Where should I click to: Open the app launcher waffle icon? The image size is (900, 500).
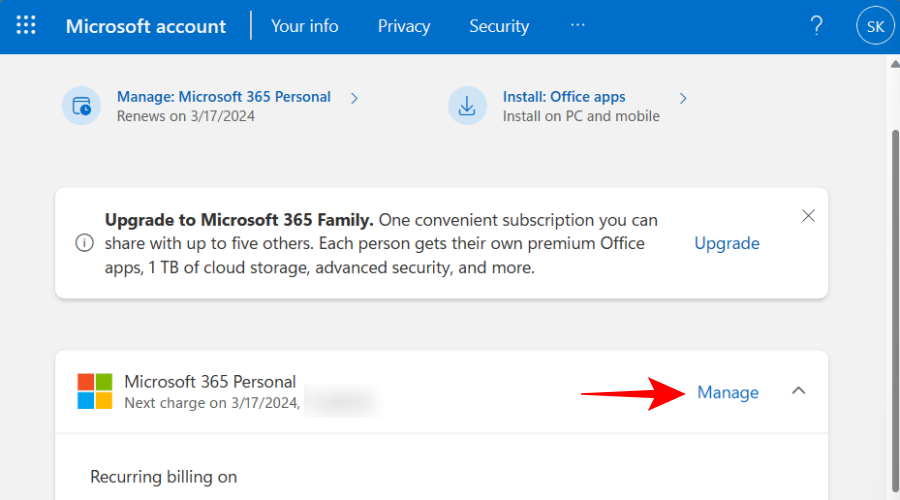26,26
